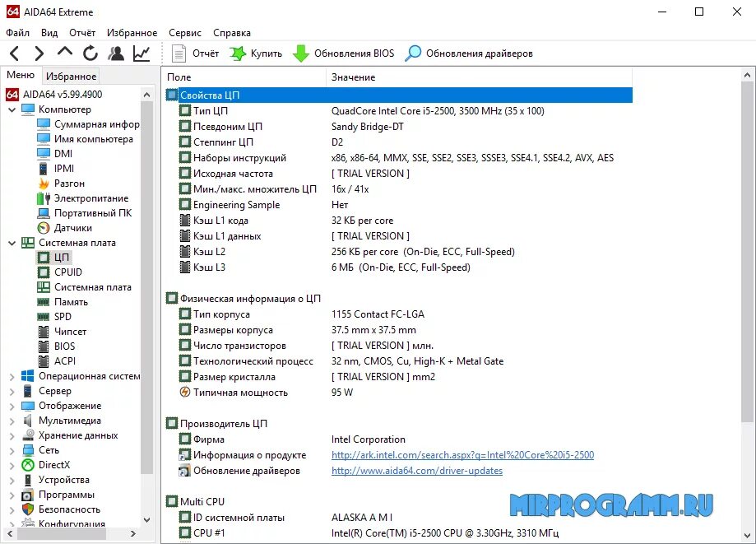Select the ACPI tree item
This screenshot has width=756, height=544.
[x=65, y=360]
